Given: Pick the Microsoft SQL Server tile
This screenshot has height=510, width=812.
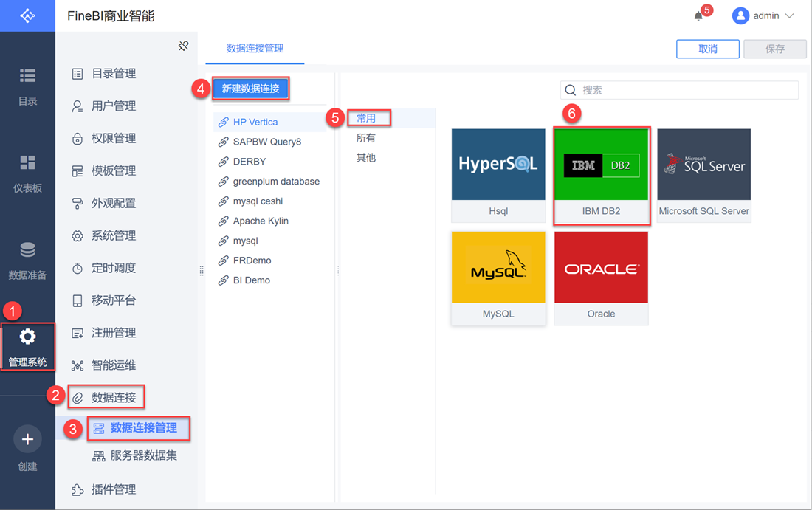Looking at the screenshot, I should [x=703, y=176].
